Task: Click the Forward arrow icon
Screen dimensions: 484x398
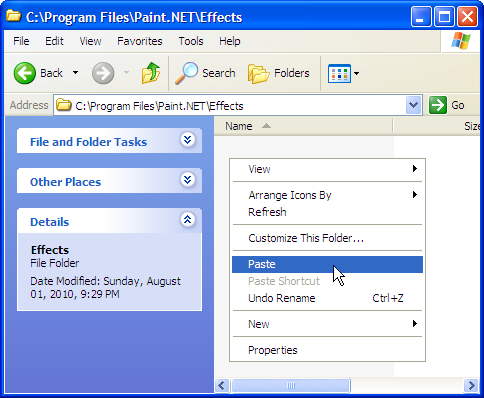Action: 103,73
